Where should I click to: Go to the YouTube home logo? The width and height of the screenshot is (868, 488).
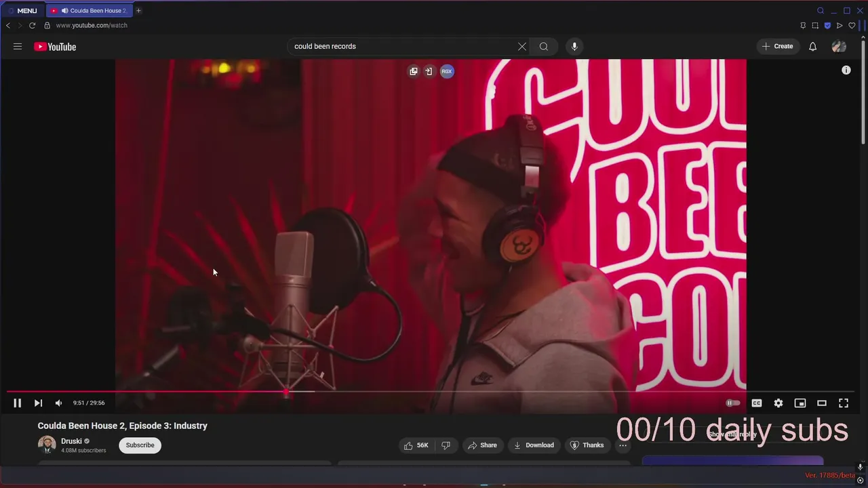55,47
